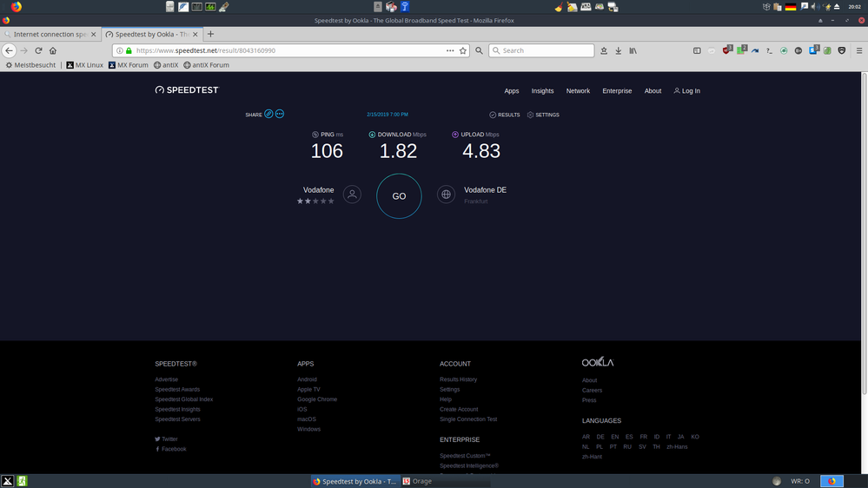This screenshot has height=488, width=868.
Task: Open the Apps navigation item
Action: (x=512, y=91)
